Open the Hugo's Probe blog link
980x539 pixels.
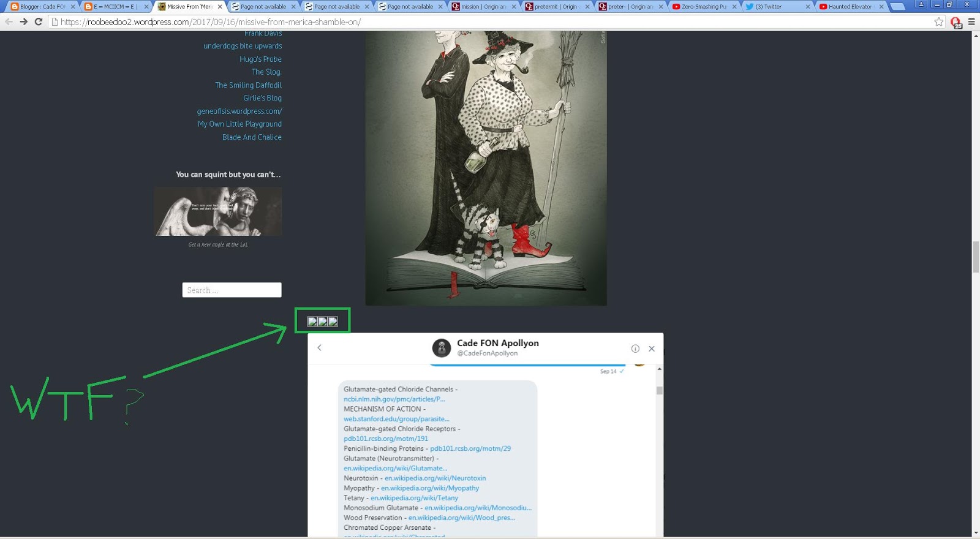pyautogui.click(x=260, y=59)
